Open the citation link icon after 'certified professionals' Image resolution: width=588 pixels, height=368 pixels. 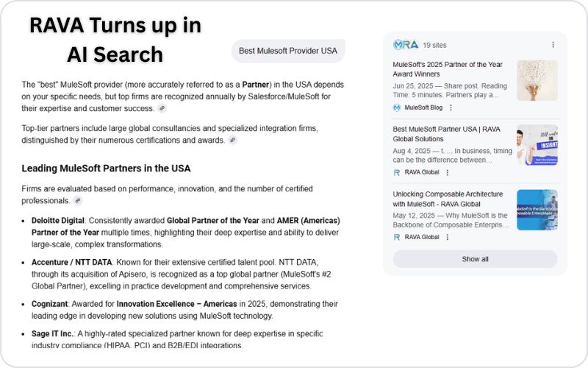click(78, 200)
